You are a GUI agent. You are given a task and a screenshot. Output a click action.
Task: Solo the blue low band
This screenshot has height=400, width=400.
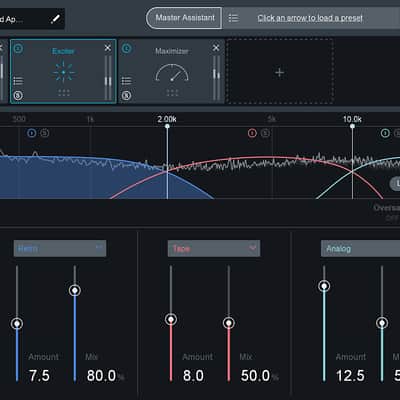(x=44, y=133)
